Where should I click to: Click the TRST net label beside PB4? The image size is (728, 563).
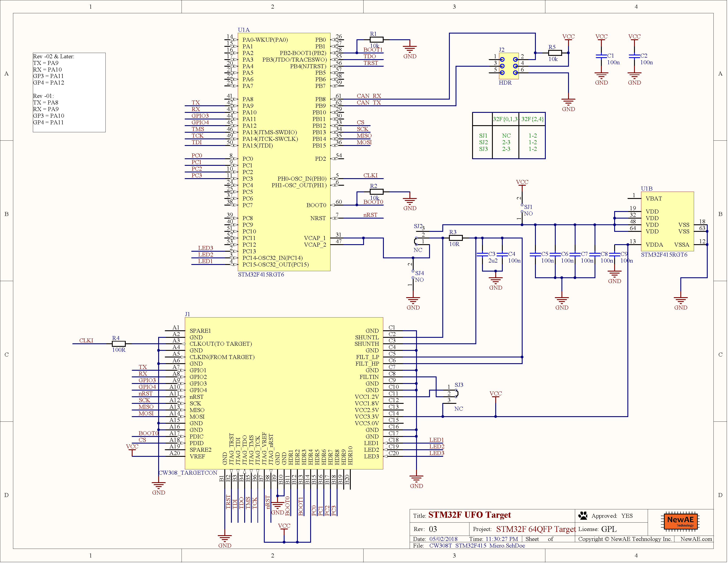point(371,63)
